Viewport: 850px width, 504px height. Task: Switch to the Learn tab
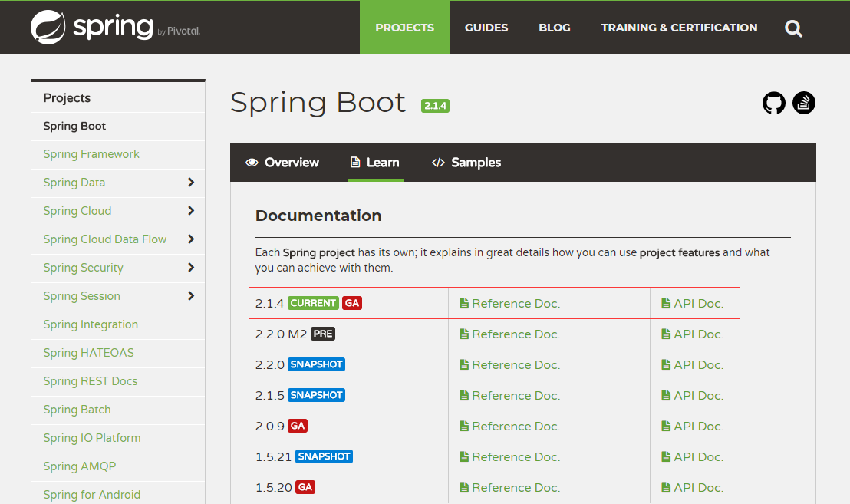click(x=375, y=163)
